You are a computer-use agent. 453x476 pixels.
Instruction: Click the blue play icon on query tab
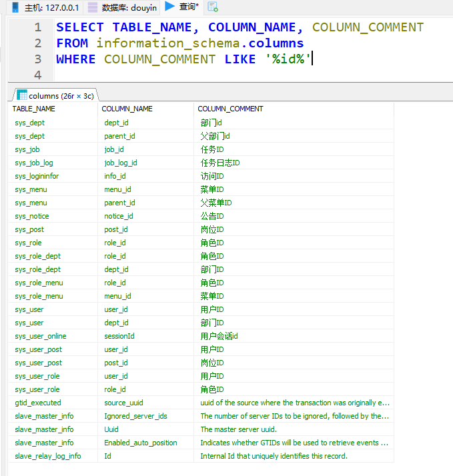pyautogui.click(x=169, y=7)
